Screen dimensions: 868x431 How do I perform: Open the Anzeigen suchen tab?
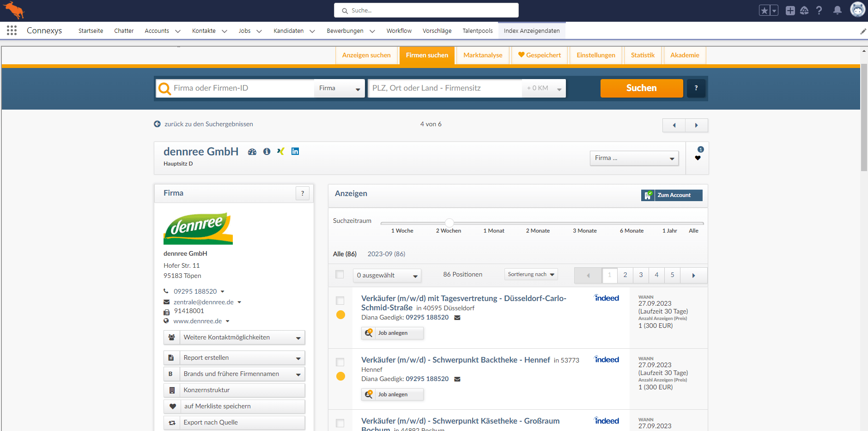366,55
